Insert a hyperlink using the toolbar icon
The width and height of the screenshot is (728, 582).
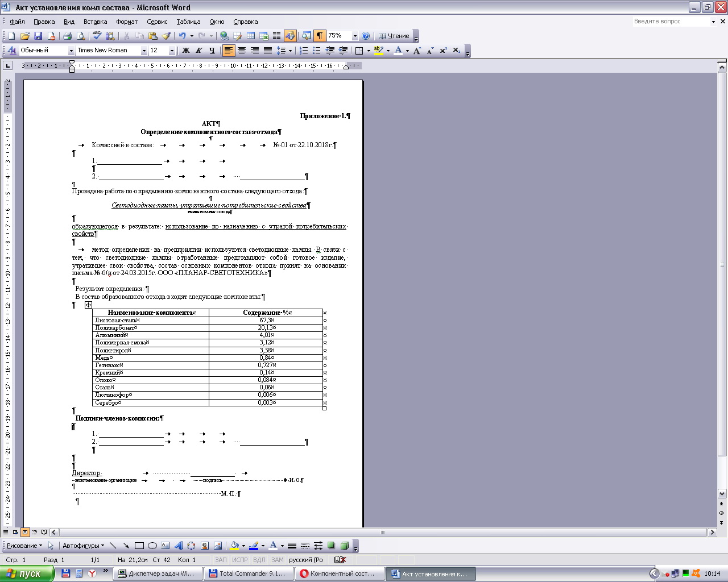224,36
